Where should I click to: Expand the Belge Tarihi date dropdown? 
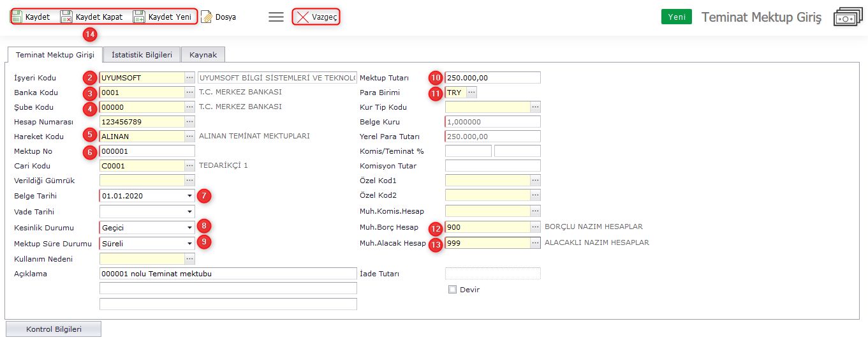click(x=189, y=196)
